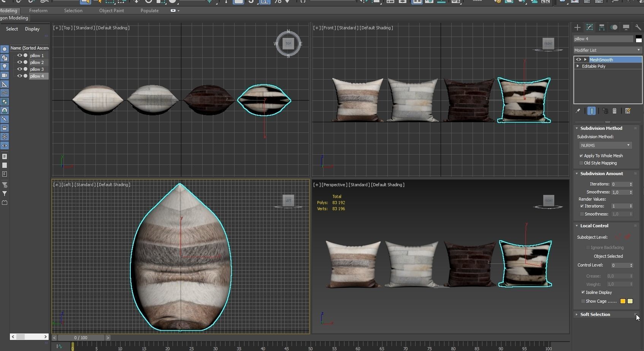This screenshot has height=351, width=644.
Task: Open Scene Explorer Select menu
Action: (12, 29)
